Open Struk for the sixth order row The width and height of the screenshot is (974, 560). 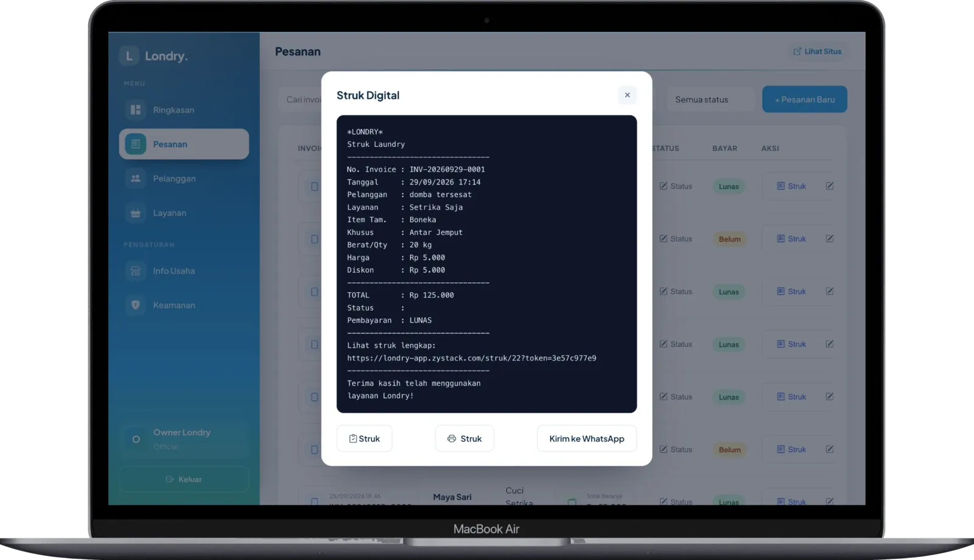pos(791,449)
